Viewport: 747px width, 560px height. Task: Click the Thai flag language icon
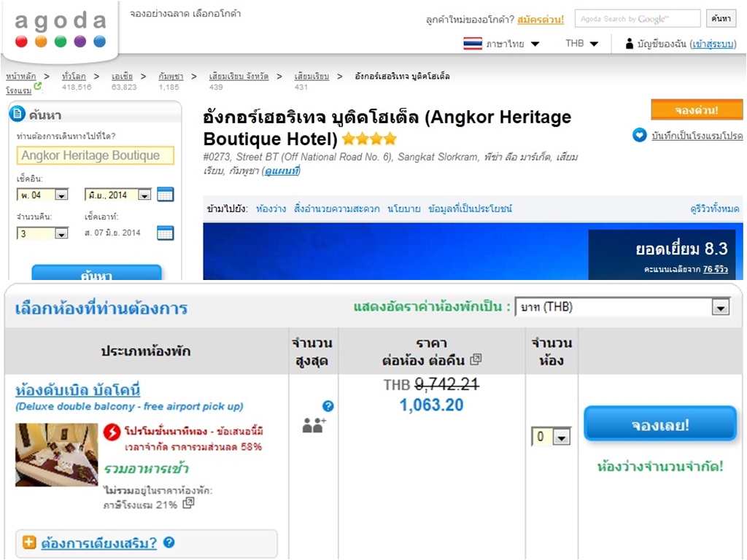pyautogui.click(x=473, y=44)
